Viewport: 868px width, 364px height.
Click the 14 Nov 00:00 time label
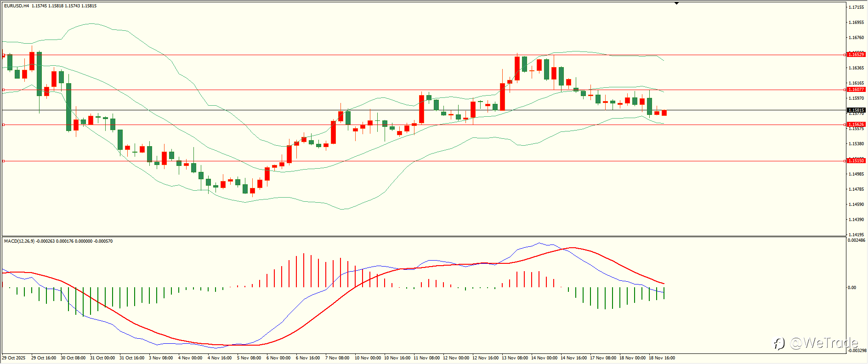click(x=544, y=358)
